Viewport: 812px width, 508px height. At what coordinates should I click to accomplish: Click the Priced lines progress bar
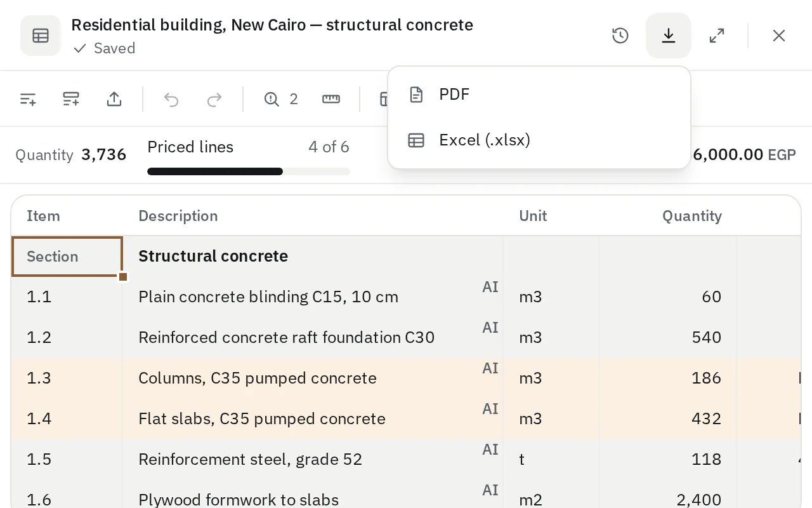[249, 171]
